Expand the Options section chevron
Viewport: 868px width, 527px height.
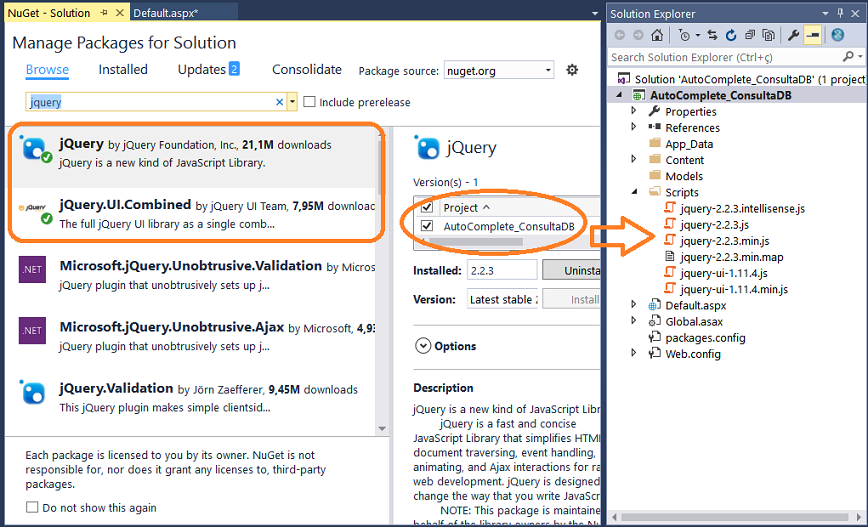(x=423, y=346)
